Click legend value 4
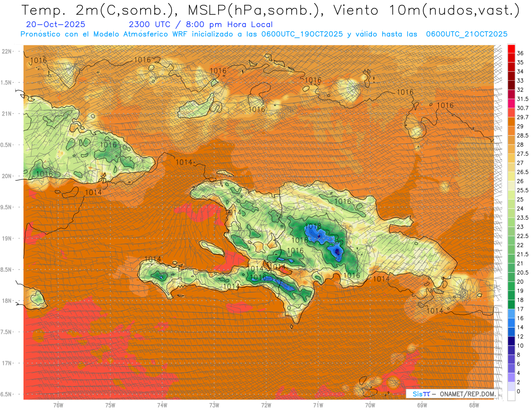Viewport: 532px width, 411px height. tap(519, 373)
